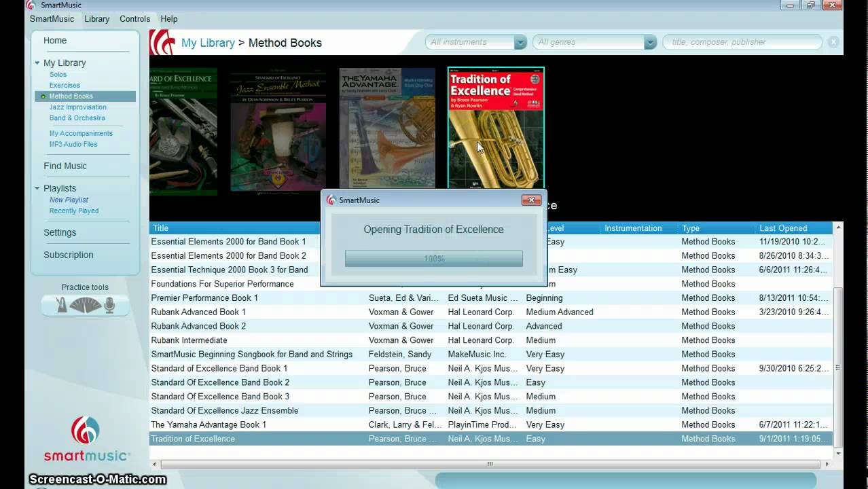Select the Jazz Ensemble Method cover thumbnail
The width and height of the screenshot is (868, 489).
pyautogui.click(x=278, y=129)
